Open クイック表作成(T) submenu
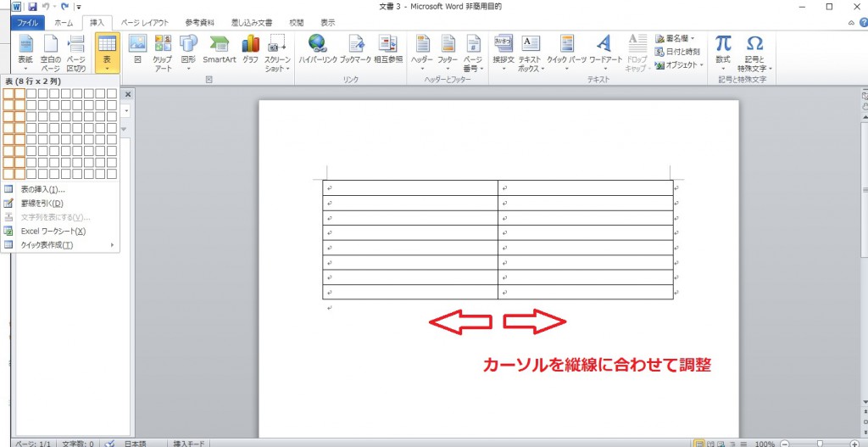The width and height of the screenshot is (868, 447). click(x=60, y=245)
